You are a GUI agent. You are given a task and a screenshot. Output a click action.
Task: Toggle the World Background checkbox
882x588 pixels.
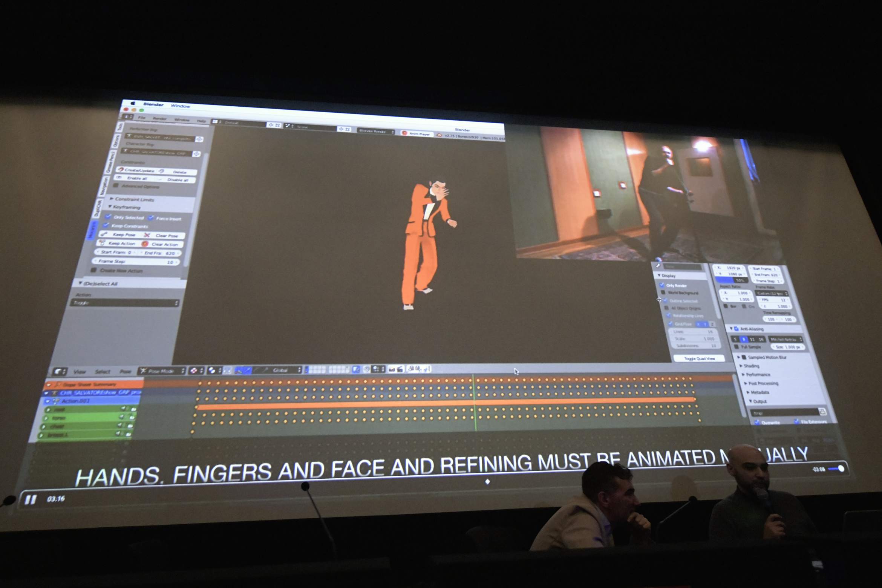(x=663, y=292)
